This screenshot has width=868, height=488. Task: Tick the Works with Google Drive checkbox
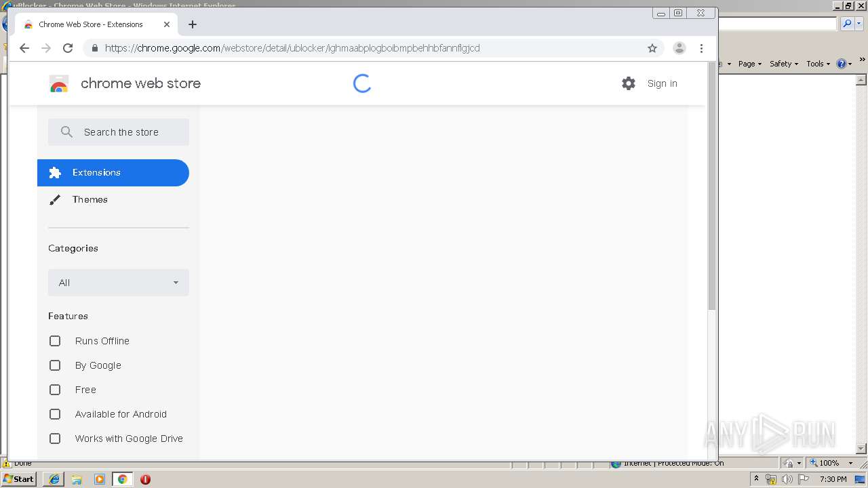pos(55,439)
